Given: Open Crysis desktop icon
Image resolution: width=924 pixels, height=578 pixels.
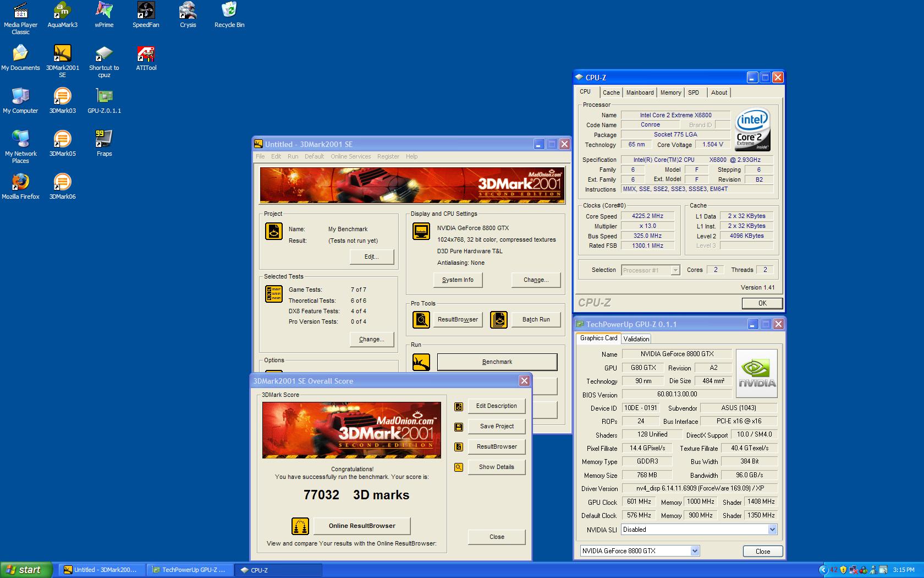Looking at the screenshot, I should pyautogui.click(x=188, y=15).
